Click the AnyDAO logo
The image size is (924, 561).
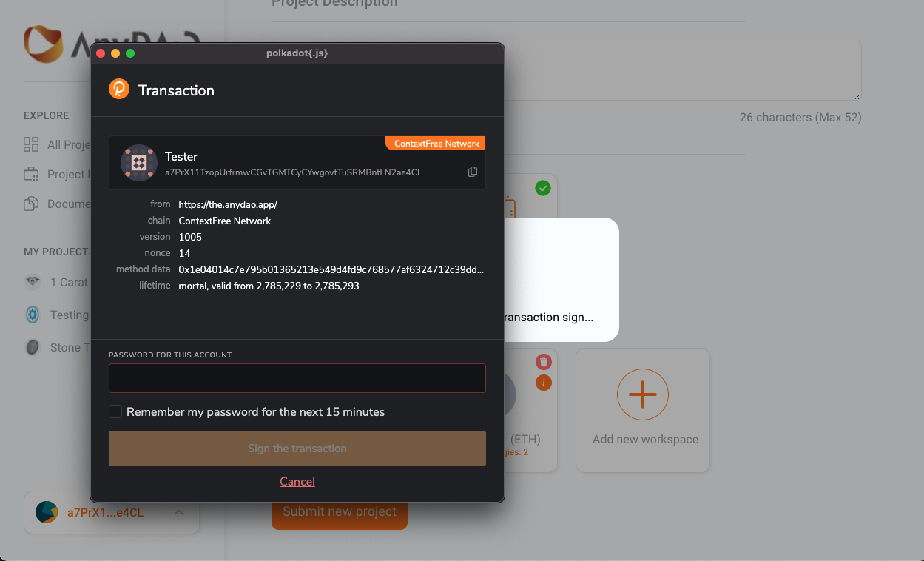56,44
